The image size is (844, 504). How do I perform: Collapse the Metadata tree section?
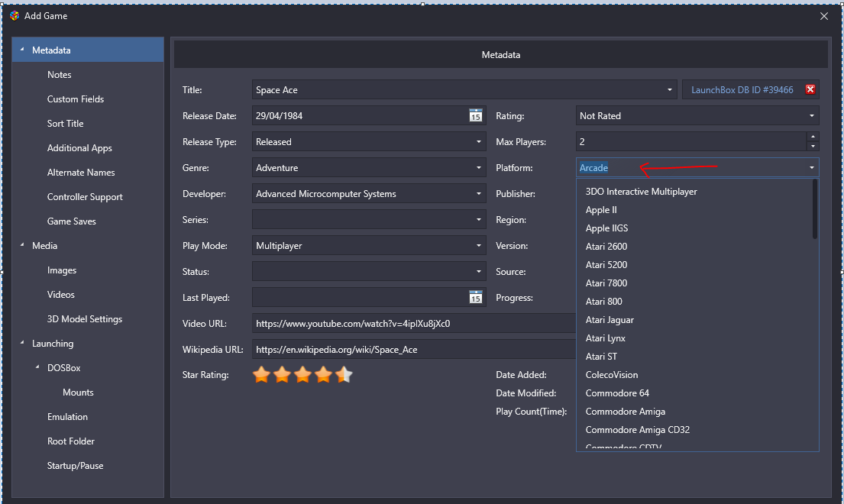tap(22, 50)
